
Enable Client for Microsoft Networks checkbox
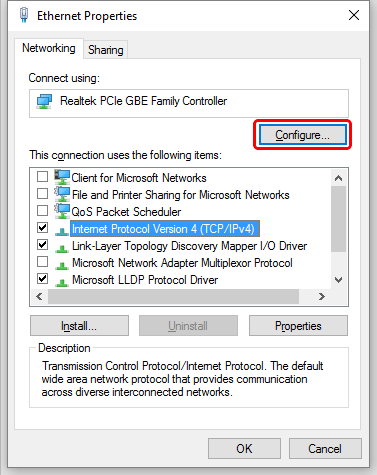click(x=42, y=176)
